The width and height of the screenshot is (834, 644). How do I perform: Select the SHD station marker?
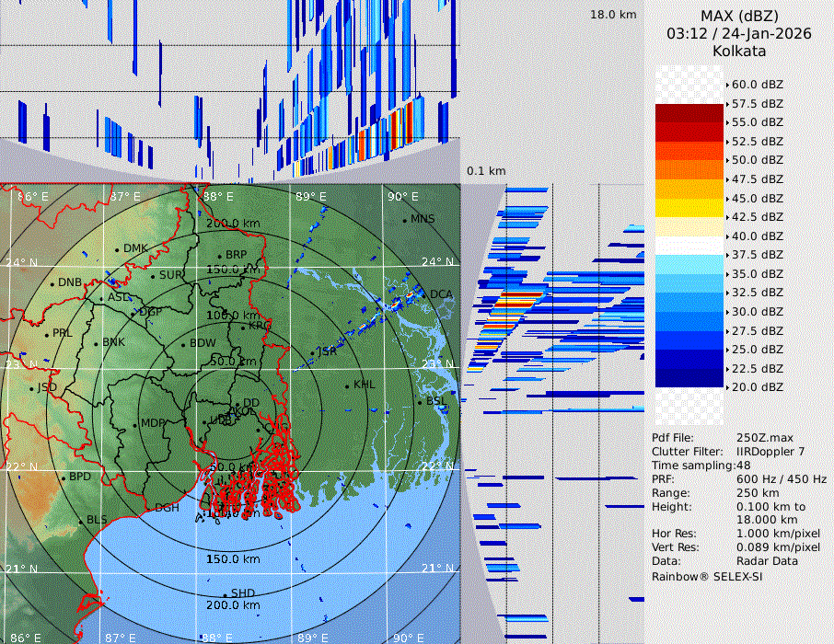click(x=225, y=594)
